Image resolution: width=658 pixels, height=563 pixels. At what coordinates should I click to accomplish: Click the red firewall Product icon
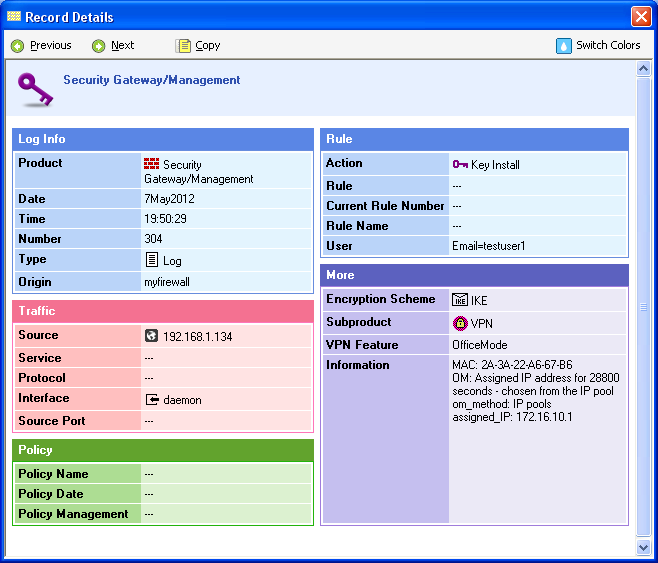pyautogui.click(x=151, y=164)
